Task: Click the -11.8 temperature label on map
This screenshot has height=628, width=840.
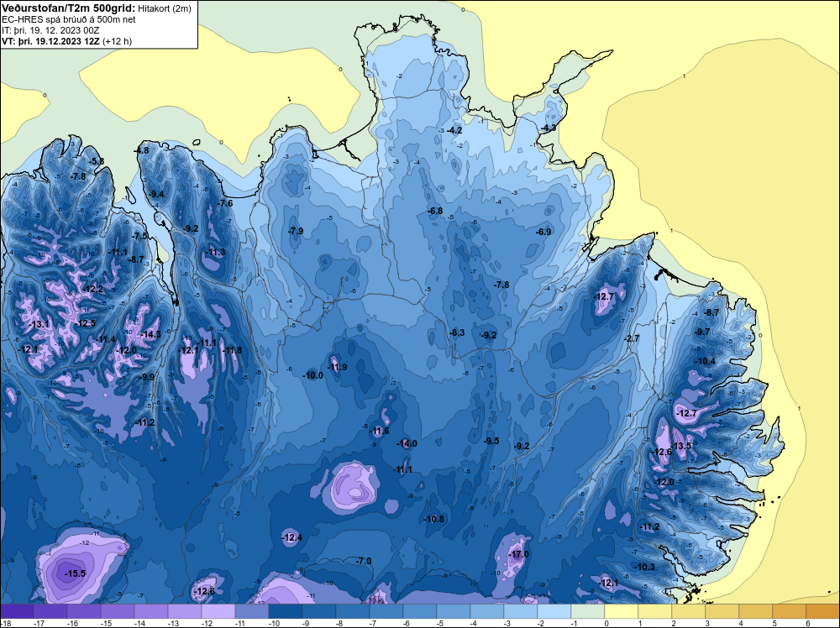Action: point(232,351)
